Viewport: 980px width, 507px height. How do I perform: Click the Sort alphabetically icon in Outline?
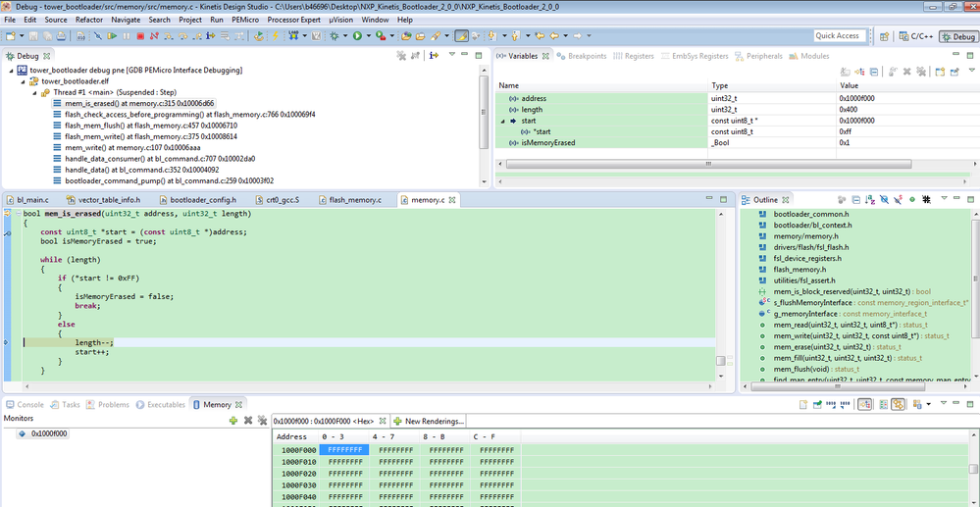(x=869, y=200)
